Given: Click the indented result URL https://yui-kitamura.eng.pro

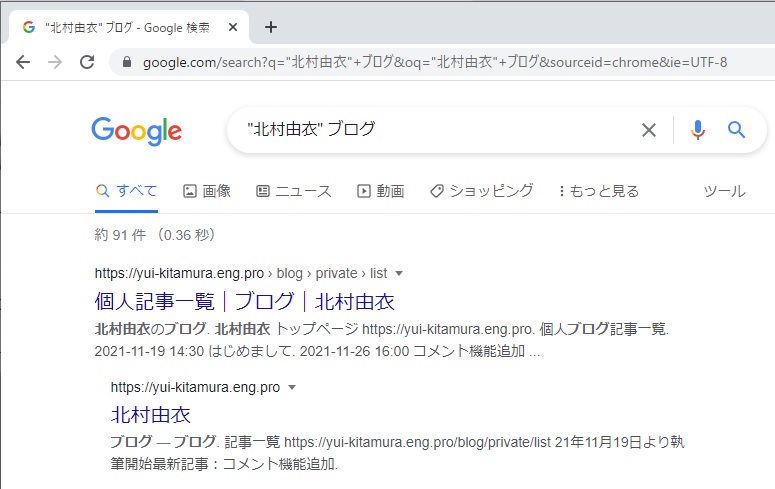Looking at the screenshot, I should pyautogui.click(x=195, y=387).
